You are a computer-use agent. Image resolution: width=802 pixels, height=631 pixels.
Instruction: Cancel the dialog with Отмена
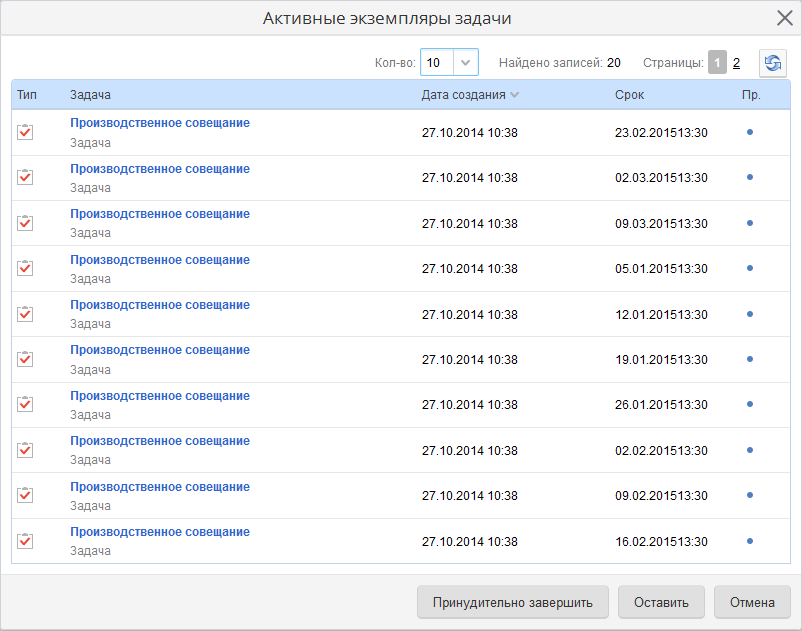click(752, 603)
